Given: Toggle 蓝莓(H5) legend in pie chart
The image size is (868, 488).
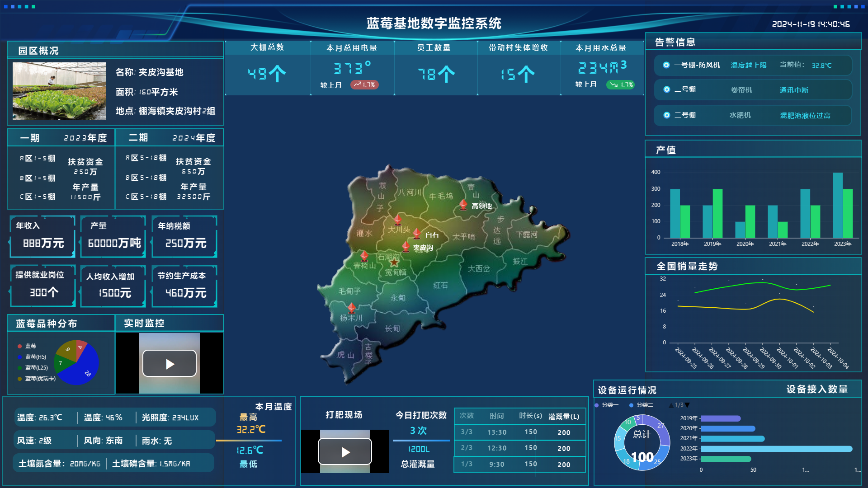Looking at the screenshot, I should click(32, 357).
